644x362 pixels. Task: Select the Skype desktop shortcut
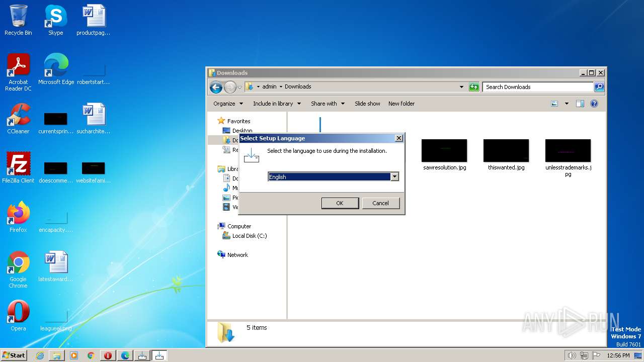(x=55, y=20)
